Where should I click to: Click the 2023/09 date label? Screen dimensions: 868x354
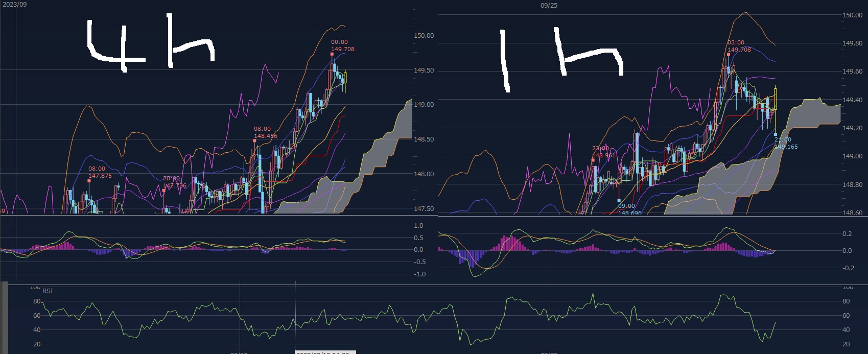click(x=15, y=5)
